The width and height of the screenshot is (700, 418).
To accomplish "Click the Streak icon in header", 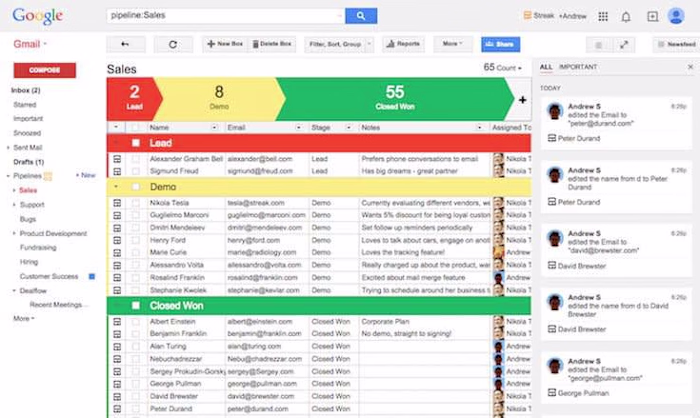I will click(x=527, y=15).
